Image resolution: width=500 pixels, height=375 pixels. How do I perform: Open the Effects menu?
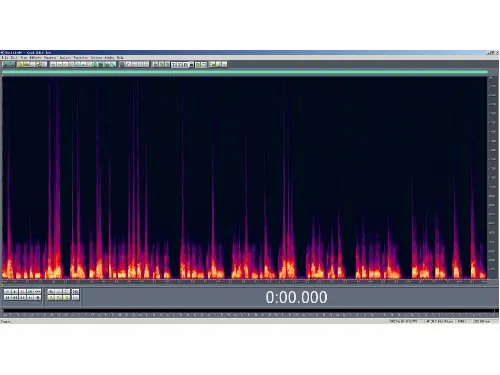(35, 58)
